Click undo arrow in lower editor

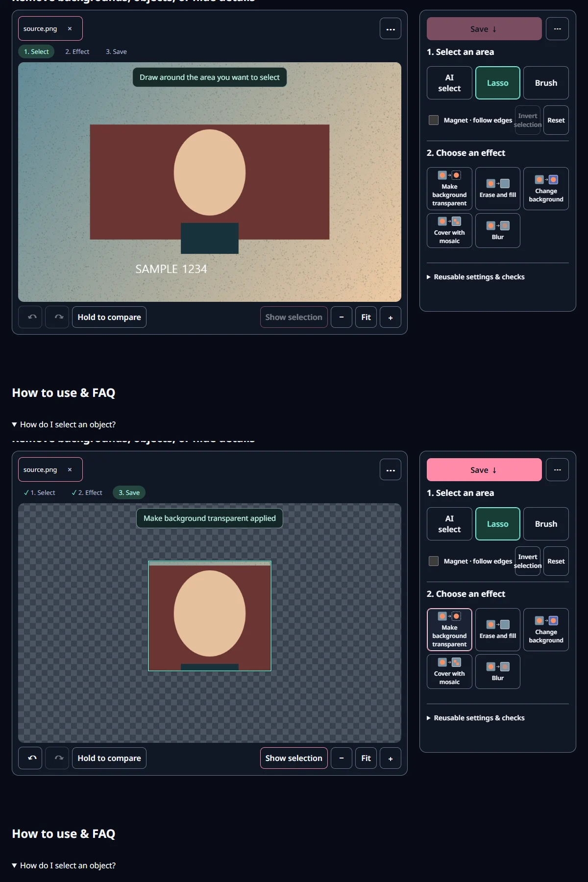click(x=30, y=758)
